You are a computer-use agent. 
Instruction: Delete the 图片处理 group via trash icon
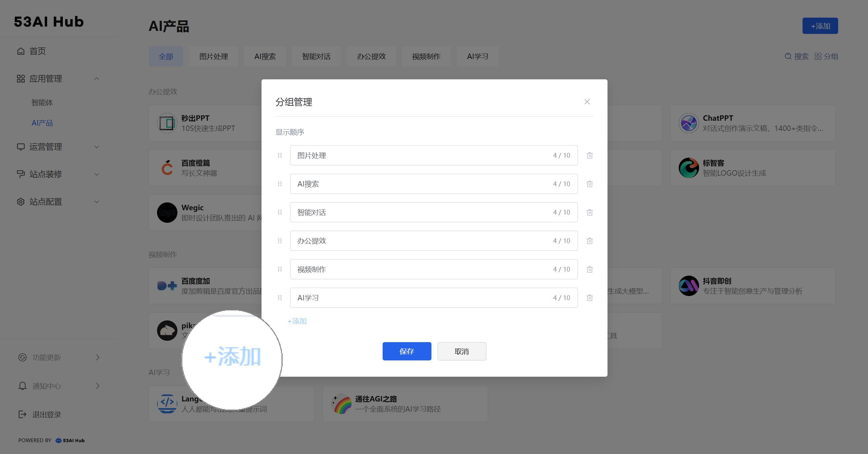coord(590,155)
